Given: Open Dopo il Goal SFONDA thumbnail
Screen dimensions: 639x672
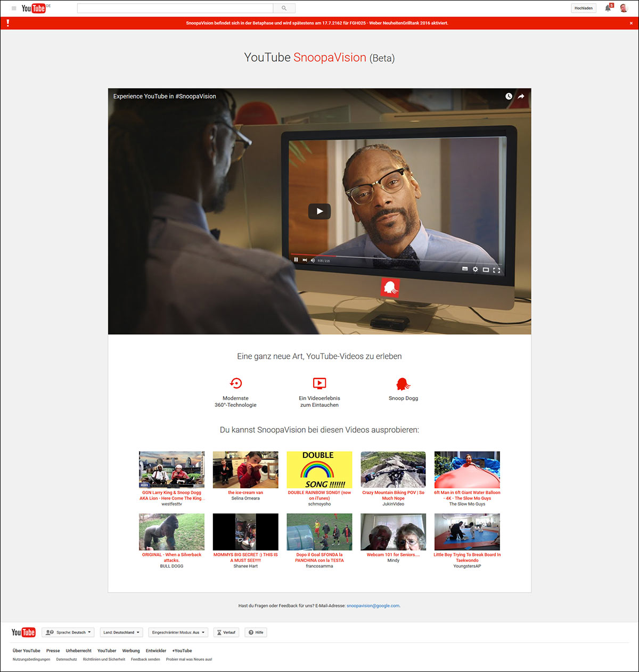Looking at the screenshot, I should [319, 532].
